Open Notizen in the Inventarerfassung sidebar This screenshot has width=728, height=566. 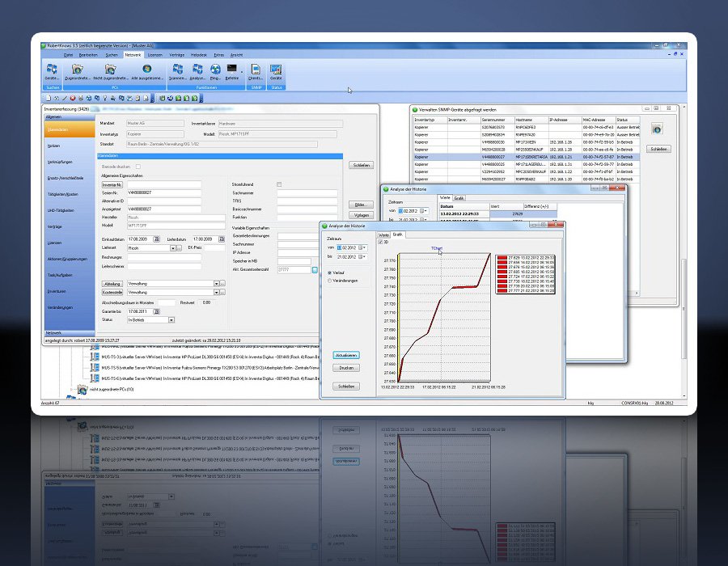(54, 146)
